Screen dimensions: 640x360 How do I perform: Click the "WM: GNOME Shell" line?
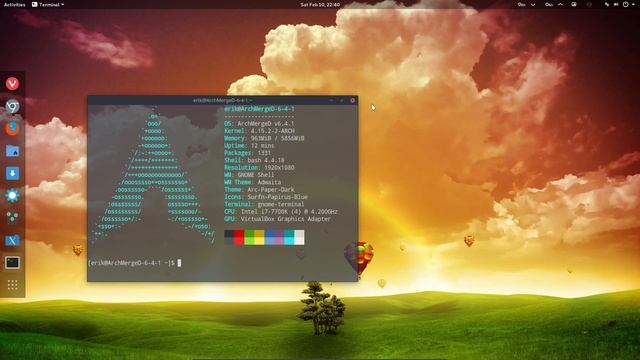point(249,175)
